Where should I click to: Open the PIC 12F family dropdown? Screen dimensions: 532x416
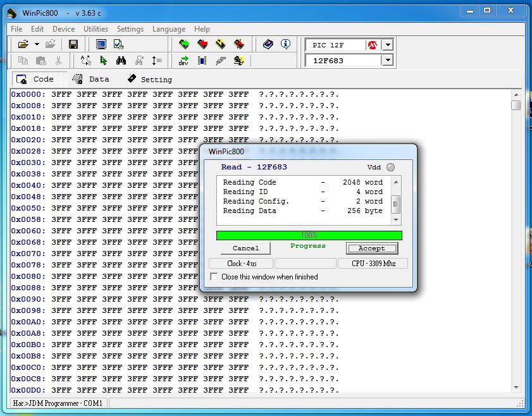[388, 45]
